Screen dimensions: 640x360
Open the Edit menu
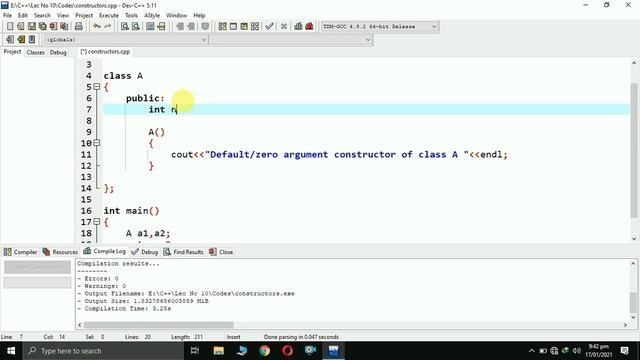[23, 16]
